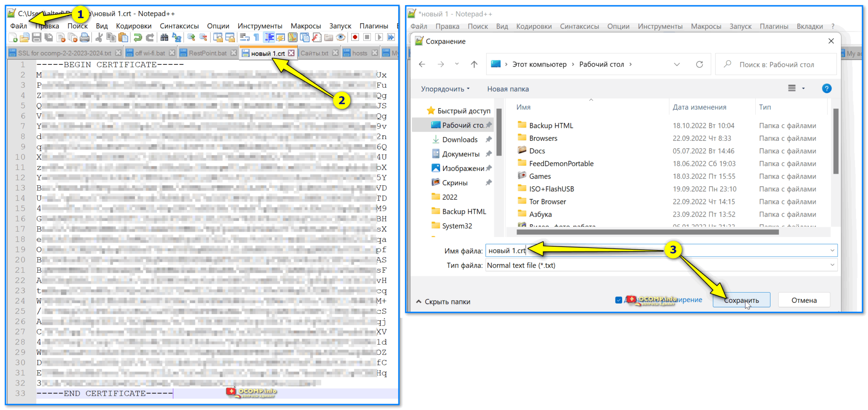Select Документы in the navigation pane
The height and width of the screenshot is (410, 868).
pyautogui.click(x=461, y=154)
